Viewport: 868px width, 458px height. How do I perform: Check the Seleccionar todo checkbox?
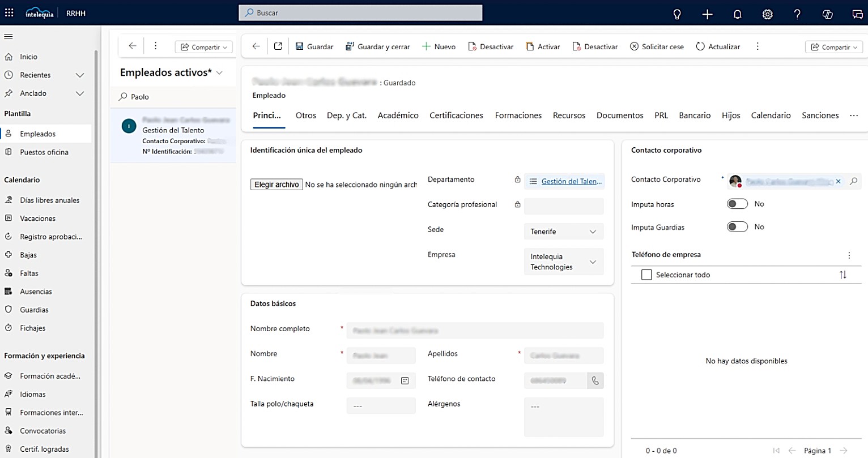click(646, 274)
